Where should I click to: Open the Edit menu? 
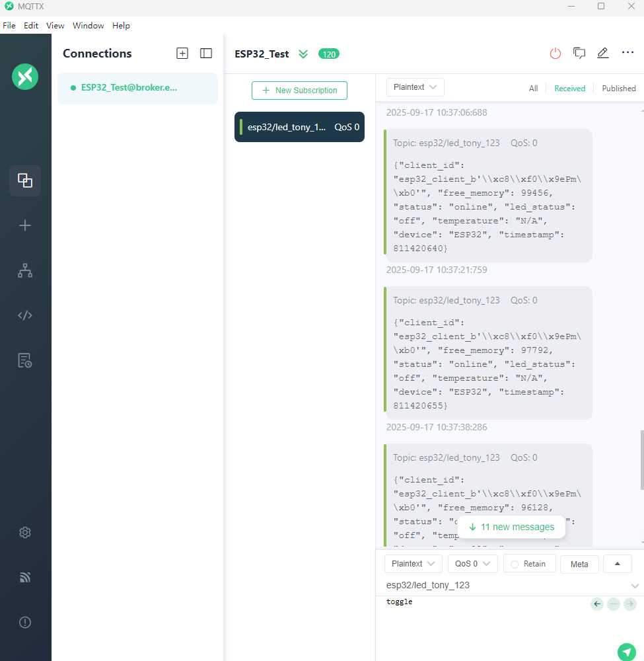31,26
